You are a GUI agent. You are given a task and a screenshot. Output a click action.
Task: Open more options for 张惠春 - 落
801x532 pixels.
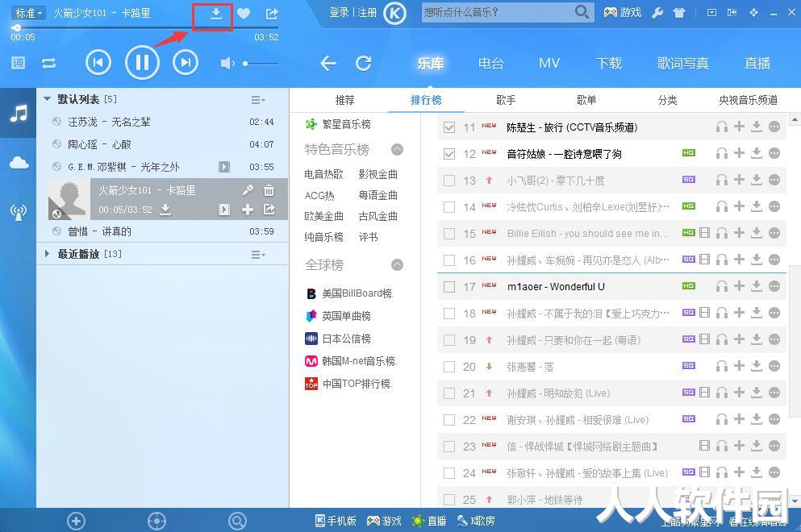pos(774,366)
